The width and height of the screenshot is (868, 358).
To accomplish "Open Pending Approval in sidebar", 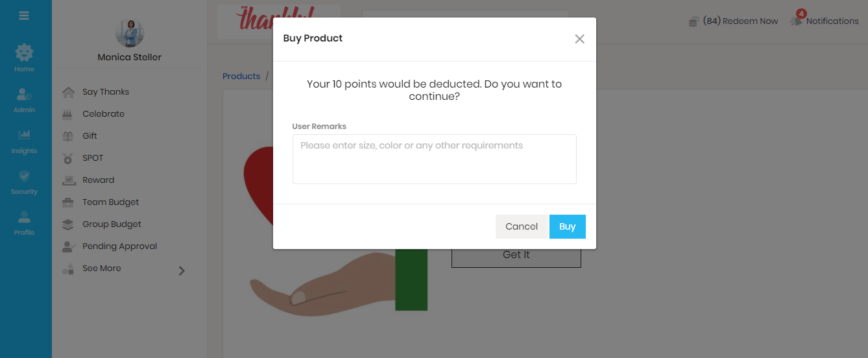I will 119,246.
